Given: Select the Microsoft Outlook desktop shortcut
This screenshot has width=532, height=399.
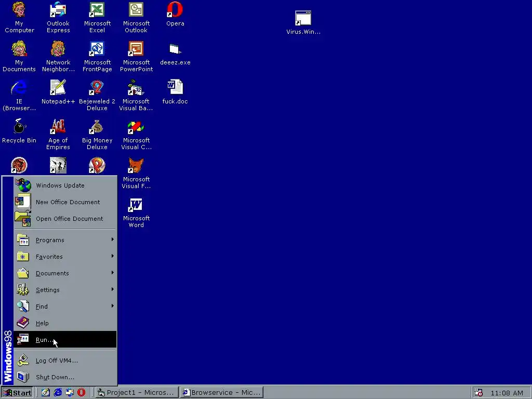Looking at the screenshot, I should pos(136,17).
